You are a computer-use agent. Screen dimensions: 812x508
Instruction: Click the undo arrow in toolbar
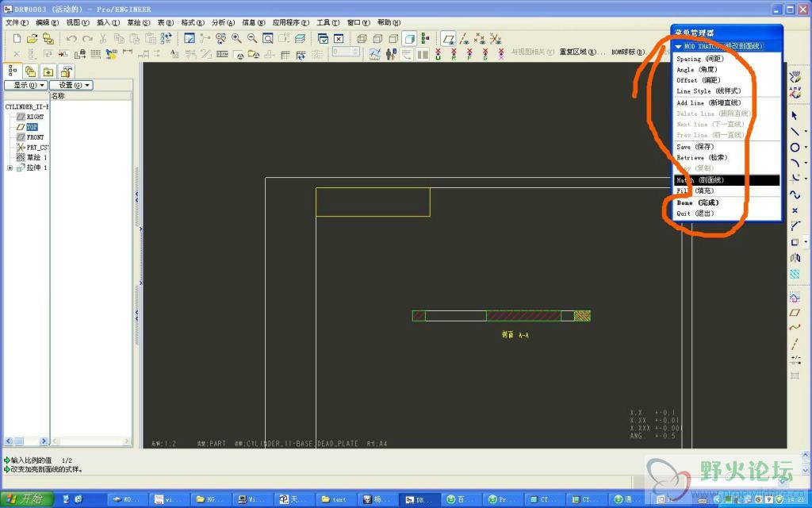click(71, 38)
